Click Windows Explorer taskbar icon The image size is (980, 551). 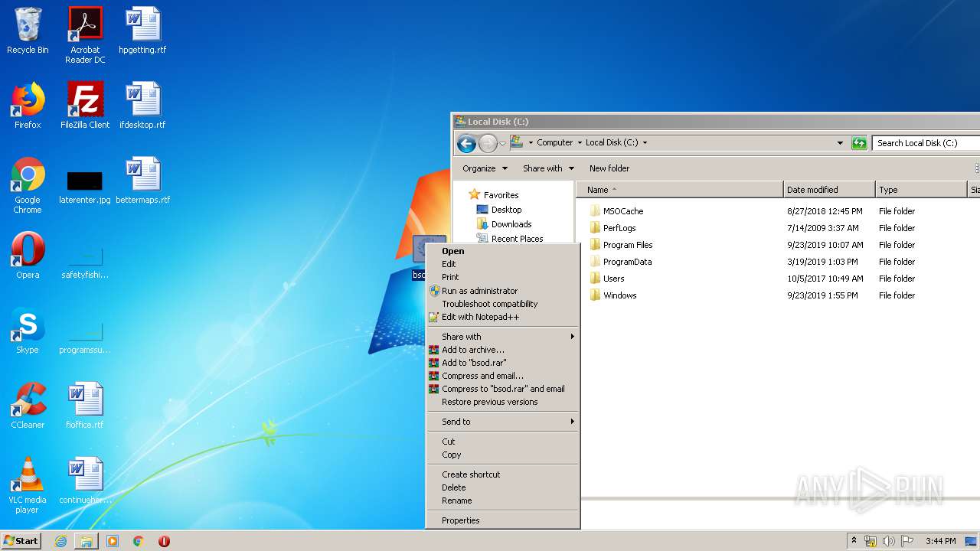(x=87, y=541)
